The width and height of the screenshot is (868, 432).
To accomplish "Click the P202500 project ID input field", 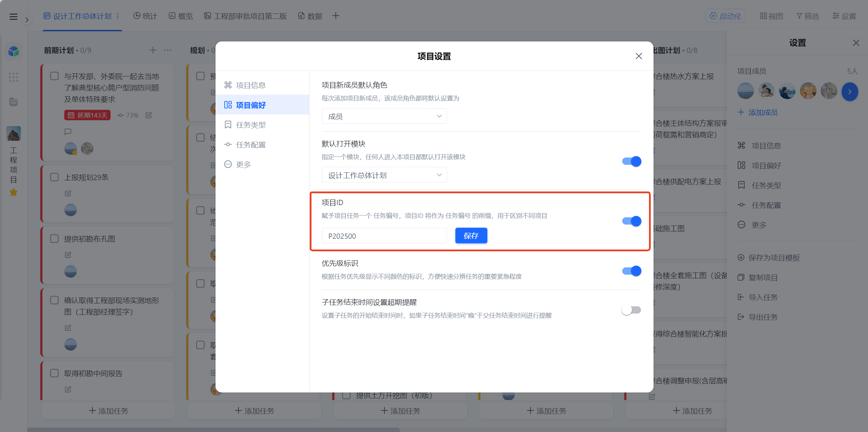I will (384, 236).
